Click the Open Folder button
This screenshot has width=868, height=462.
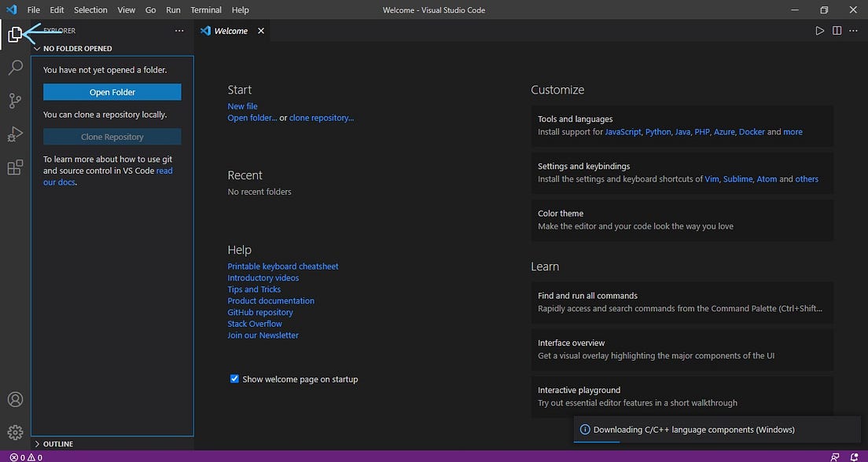pyautogui.click(x=112, y=93)
